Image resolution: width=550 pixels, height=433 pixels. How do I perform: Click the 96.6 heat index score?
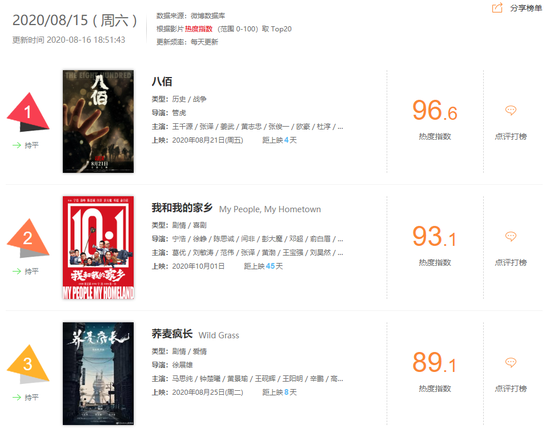pos(435,111)
